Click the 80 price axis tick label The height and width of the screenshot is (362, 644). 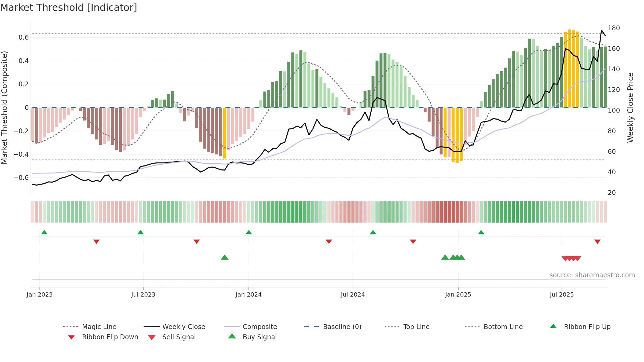[x=612, y=131]
